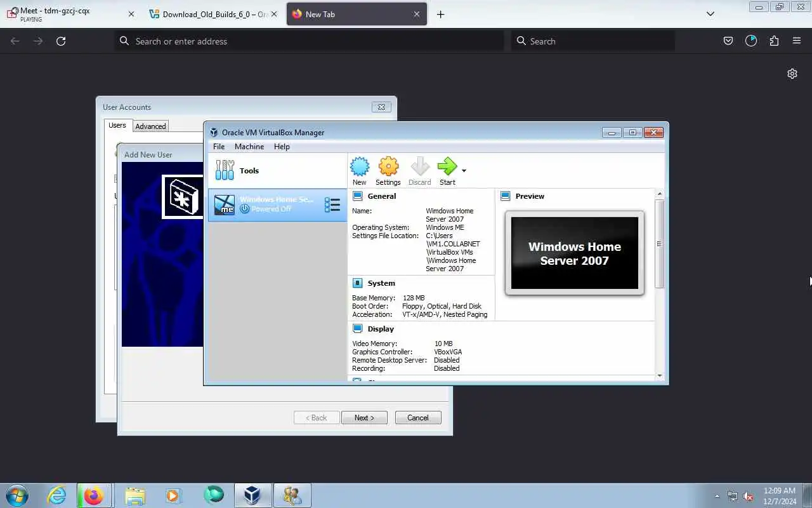This screenshot has height=508, width=812.
Task: Click the browser back arrow
Action: tap(15, 41)
